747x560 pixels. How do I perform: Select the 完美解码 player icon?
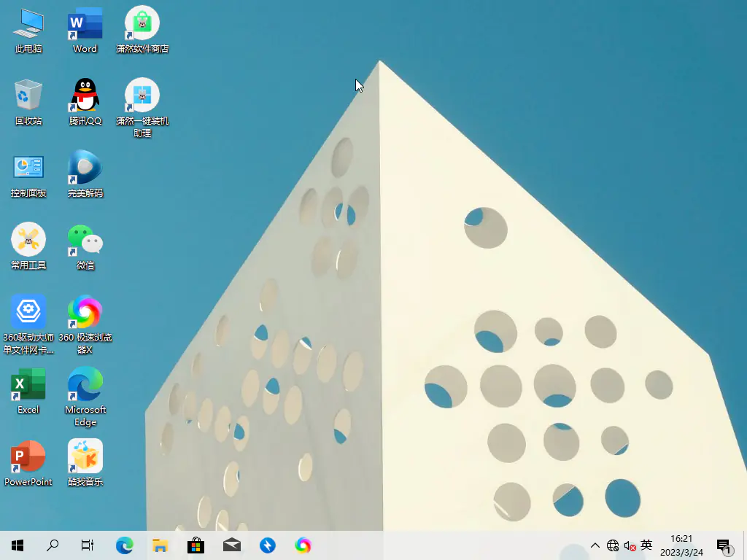[85, 168]
